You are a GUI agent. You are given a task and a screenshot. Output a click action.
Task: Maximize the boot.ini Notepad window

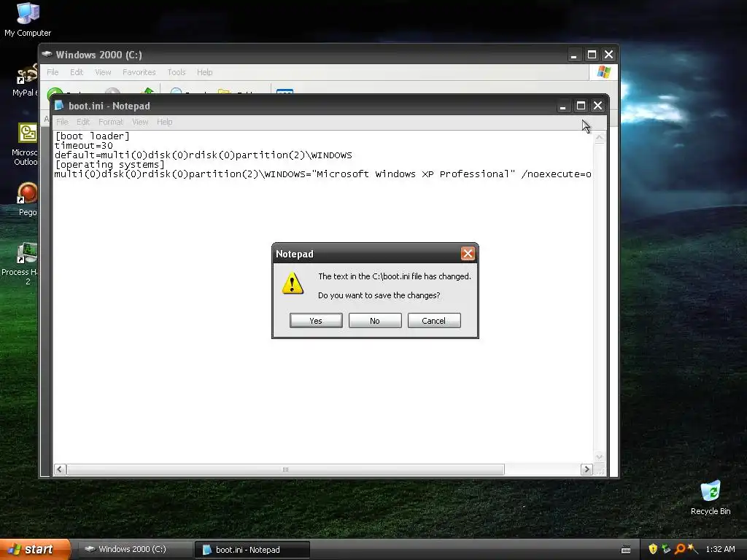(581, 106)
